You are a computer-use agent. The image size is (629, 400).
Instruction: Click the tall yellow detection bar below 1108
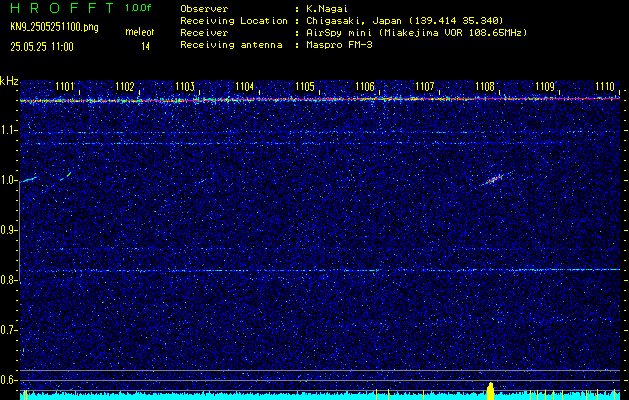coord(490,391)
